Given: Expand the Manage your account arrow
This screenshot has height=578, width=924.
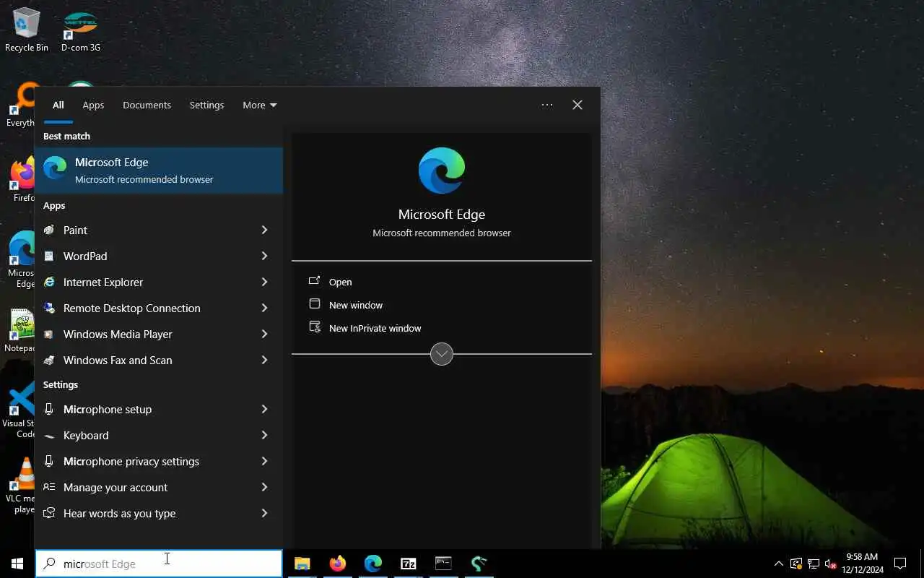Looking at the screenshot, I should click(x=264, y=487).
